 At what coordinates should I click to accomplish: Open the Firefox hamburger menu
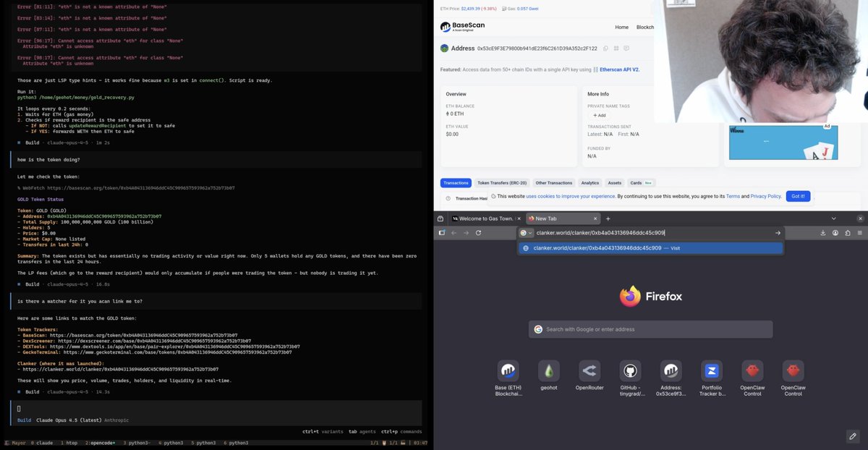click(859, 233)
